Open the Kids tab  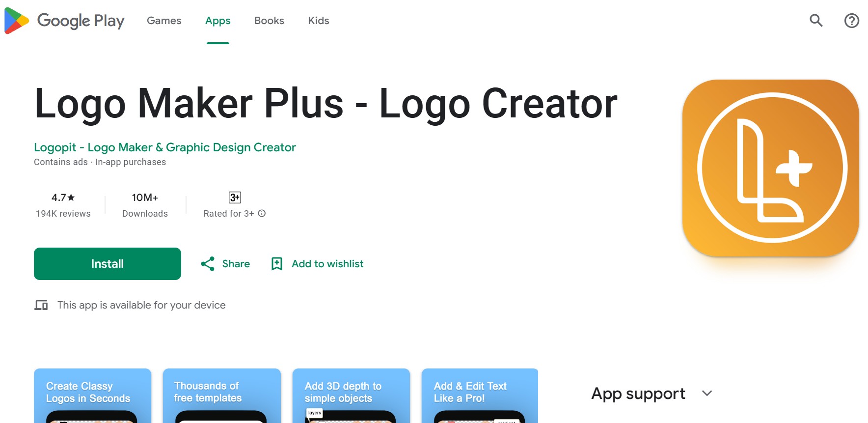319,21
